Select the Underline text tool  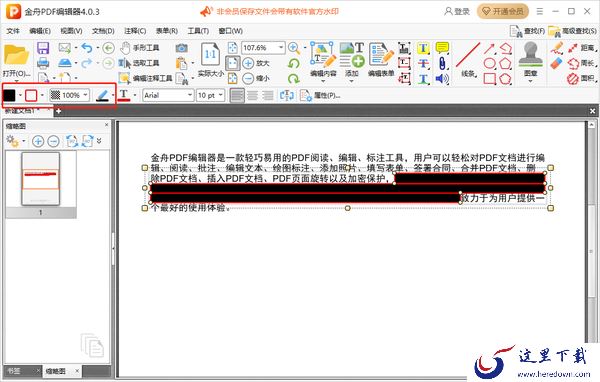(423, 79)
